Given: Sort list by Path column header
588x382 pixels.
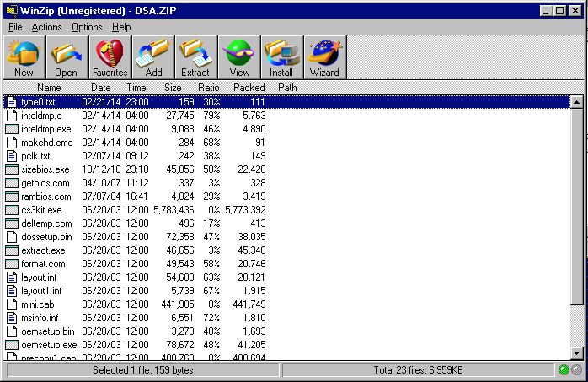Looking at the screenshot, I should tap(287, 88).
